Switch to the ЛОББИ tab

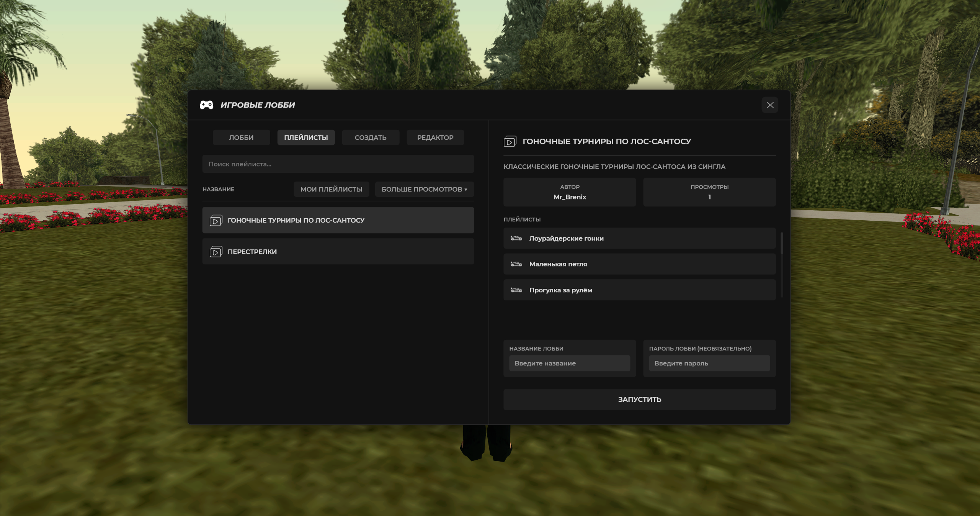tap(241, 138)
